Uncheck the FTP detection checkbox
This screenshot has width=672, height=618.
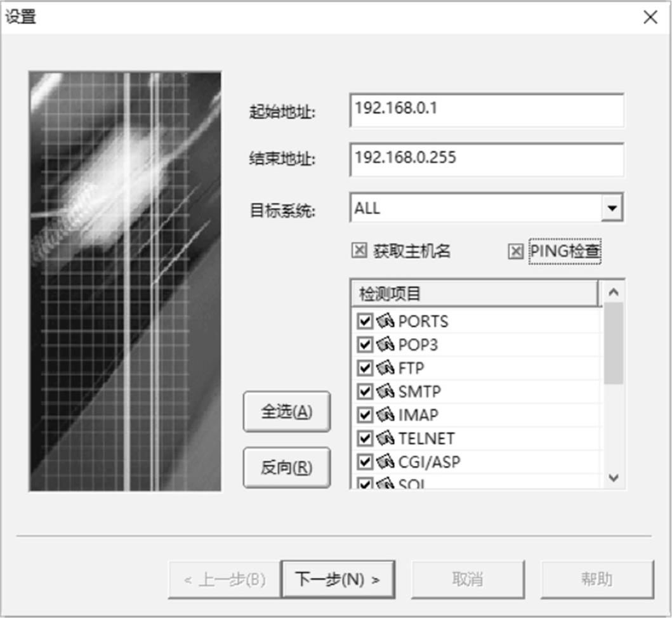tap(365, 367)
